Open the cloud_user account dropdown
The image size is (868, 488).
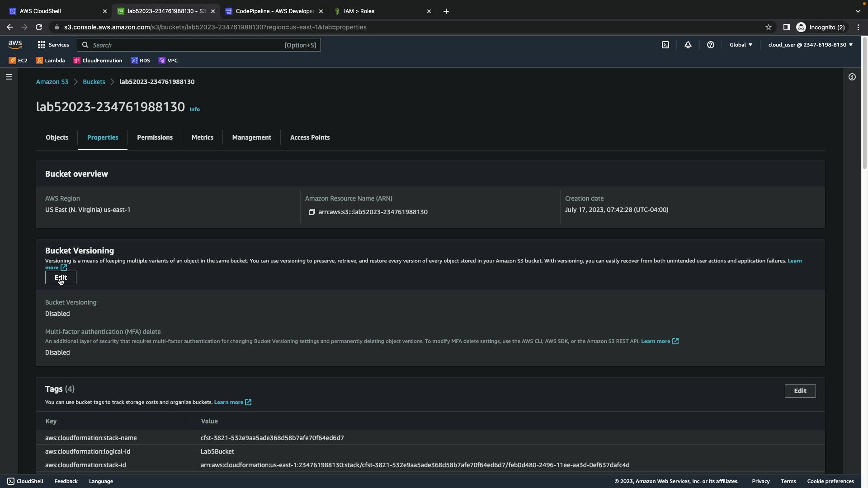(810, 45)
